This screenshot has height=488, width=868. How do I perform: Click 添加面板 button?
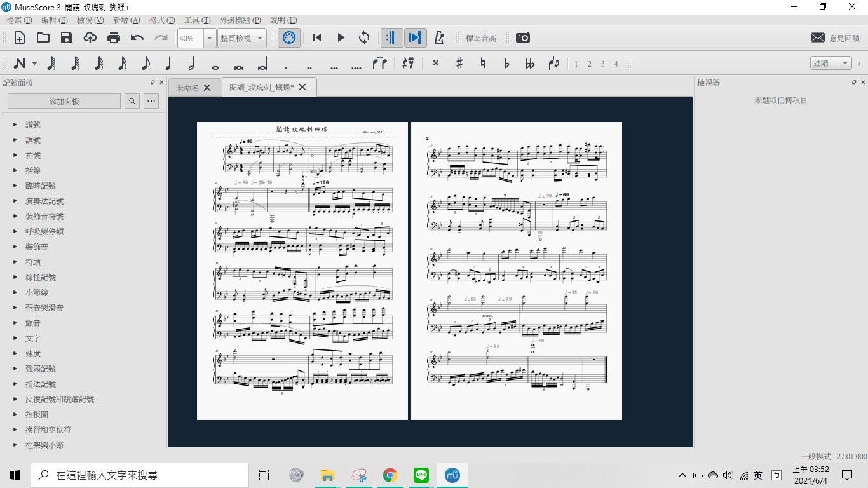coord(64,101)
